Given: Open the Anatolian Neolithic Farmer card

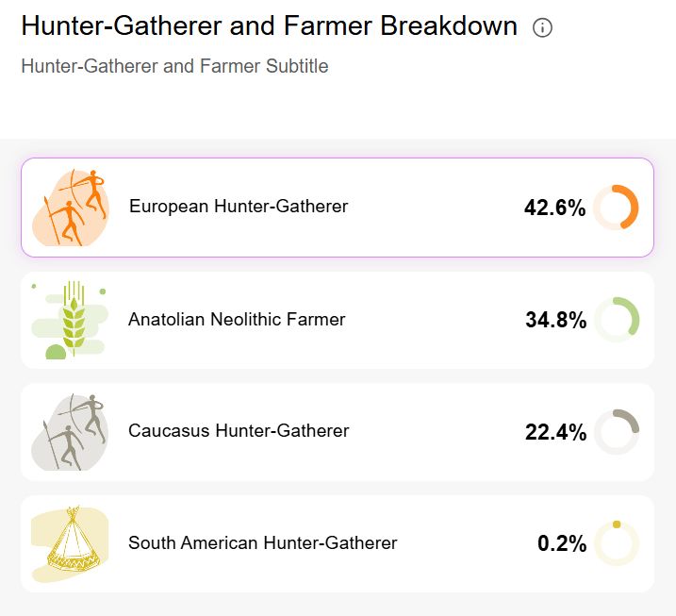Looking at the screenshot, I should (x=338, y=320).
